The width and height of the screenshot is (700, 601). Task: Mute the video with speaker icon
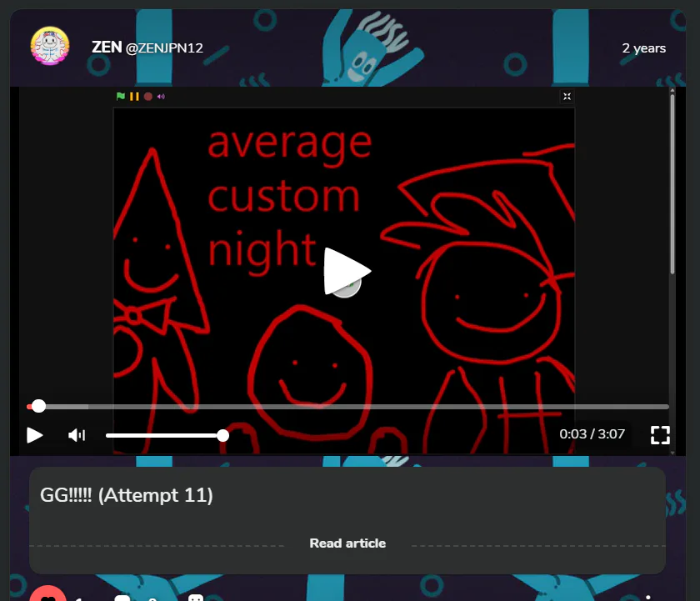click(x=77, y=435)
